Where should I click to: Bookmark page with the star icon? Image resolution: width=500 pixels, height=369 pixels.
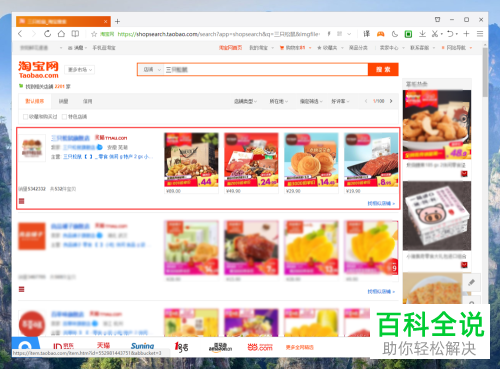click(x=94, y=34)
